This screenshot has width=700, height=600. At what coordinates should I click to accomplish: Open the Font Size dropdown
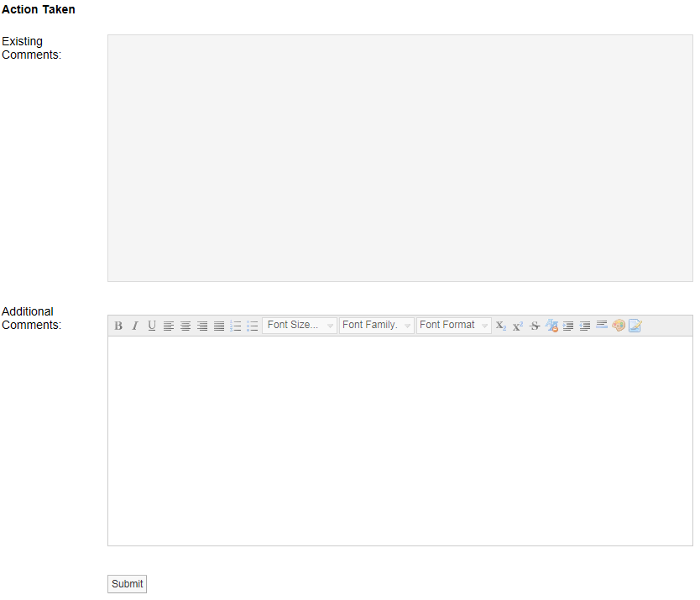(300, 326)
